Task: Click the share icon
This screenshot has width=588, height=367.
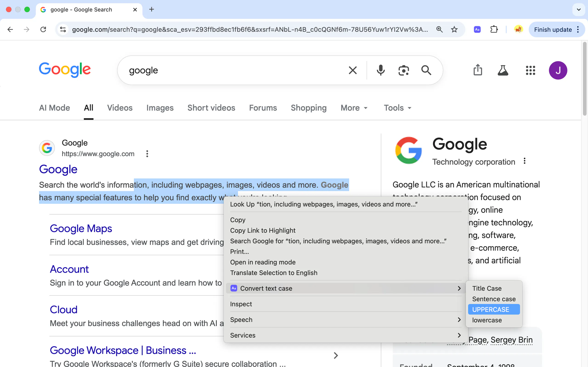Action: (x=478, y=70)
